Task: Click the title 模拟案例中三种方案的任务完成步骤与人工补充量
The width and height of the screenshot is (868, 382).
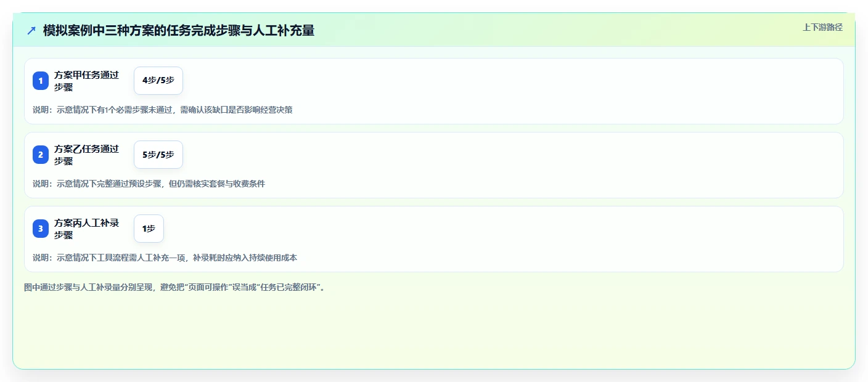Action: (x=179, y=30)
